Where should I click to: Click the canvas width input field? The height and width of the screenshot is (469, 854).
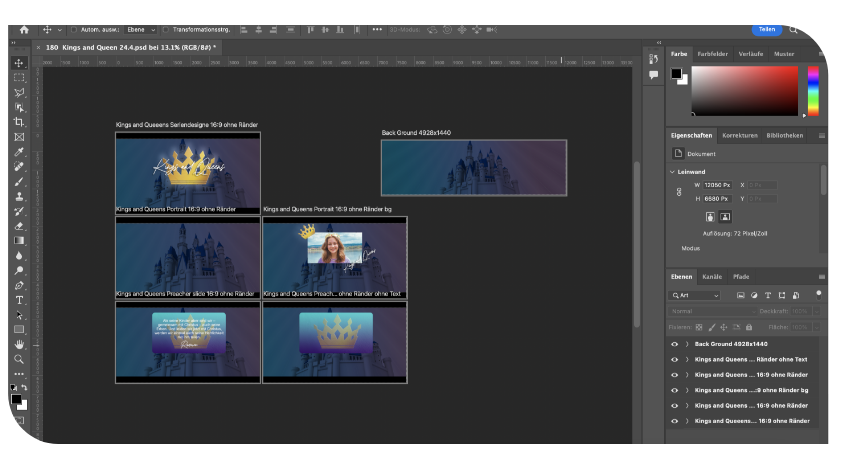coord(719,185)
